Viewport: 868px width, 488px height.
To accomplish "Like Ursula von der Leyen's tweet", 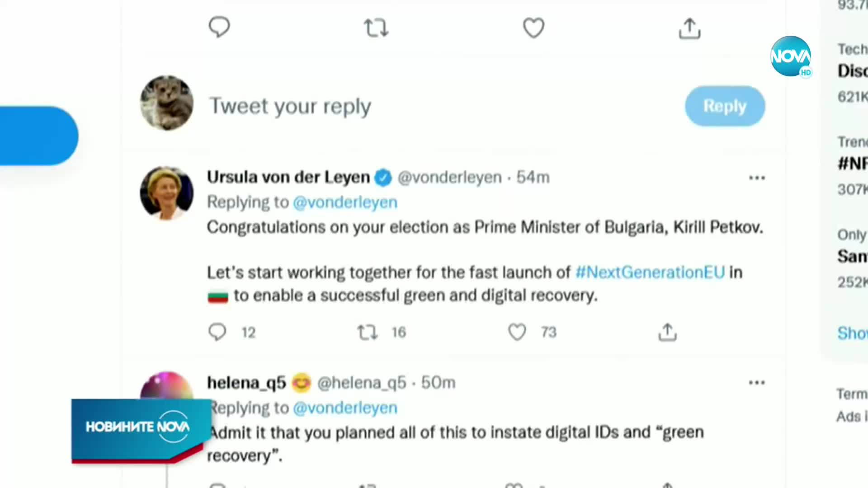I will [517, 332].
